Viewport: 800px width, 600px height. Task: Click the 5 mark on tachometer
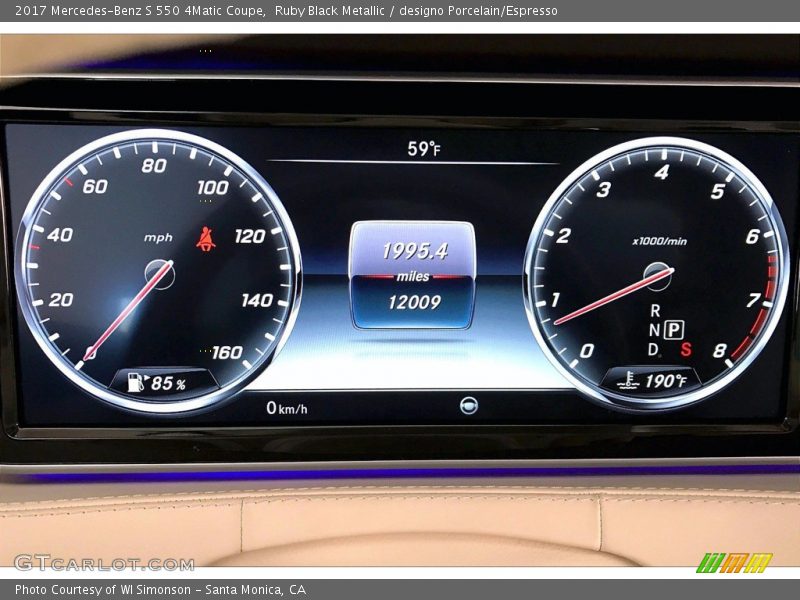point(718,191)
